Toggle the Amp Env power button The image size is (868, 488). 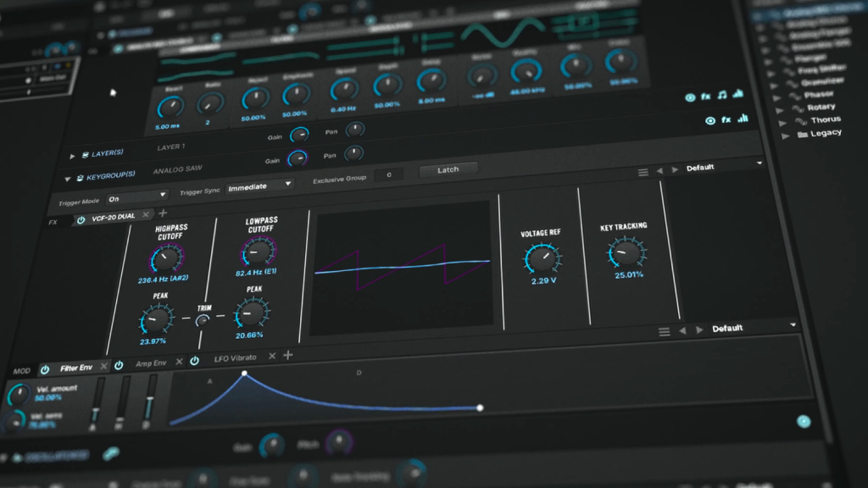tap(119, 365)
